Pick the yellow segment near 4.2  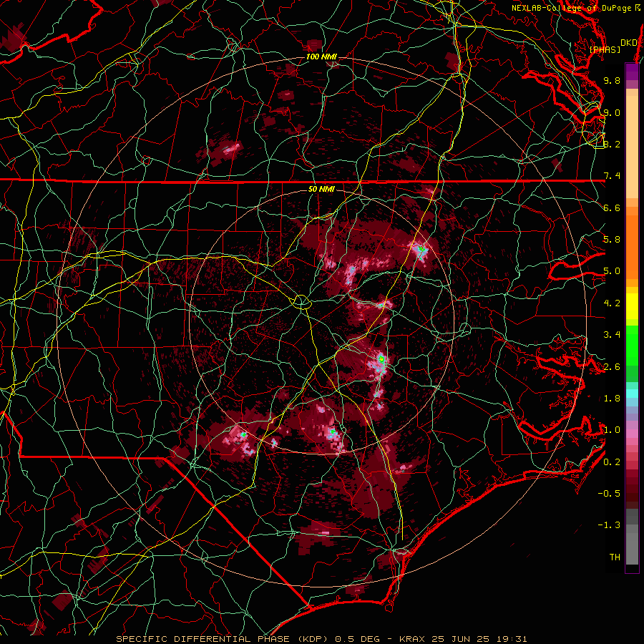(632, 306)
